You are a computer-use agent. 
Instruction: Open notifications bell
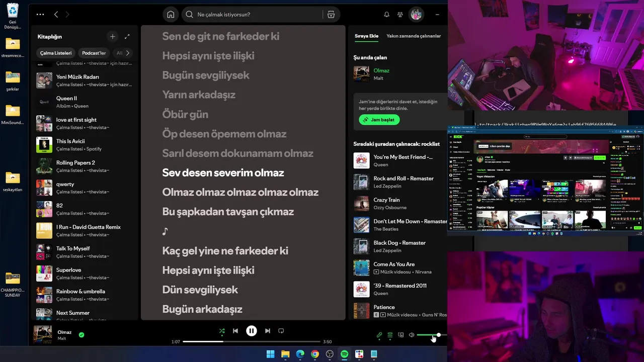(386, 15)
